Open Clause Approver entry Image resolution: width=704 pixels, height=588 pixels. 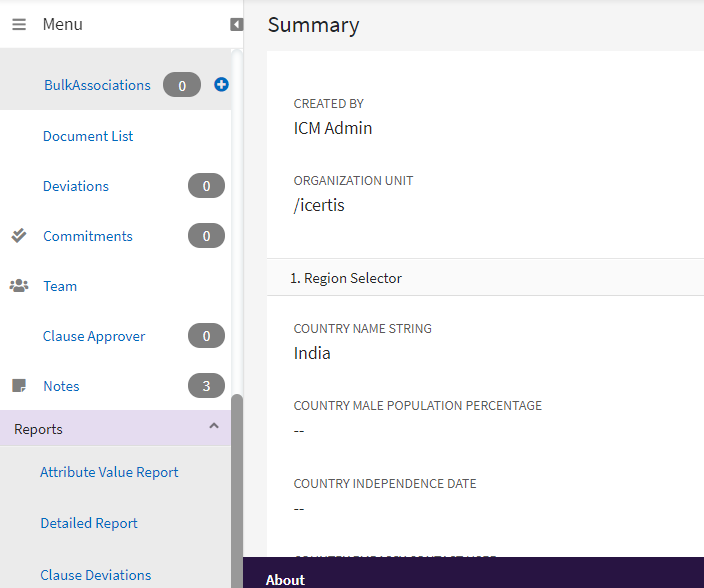(94, 336)
